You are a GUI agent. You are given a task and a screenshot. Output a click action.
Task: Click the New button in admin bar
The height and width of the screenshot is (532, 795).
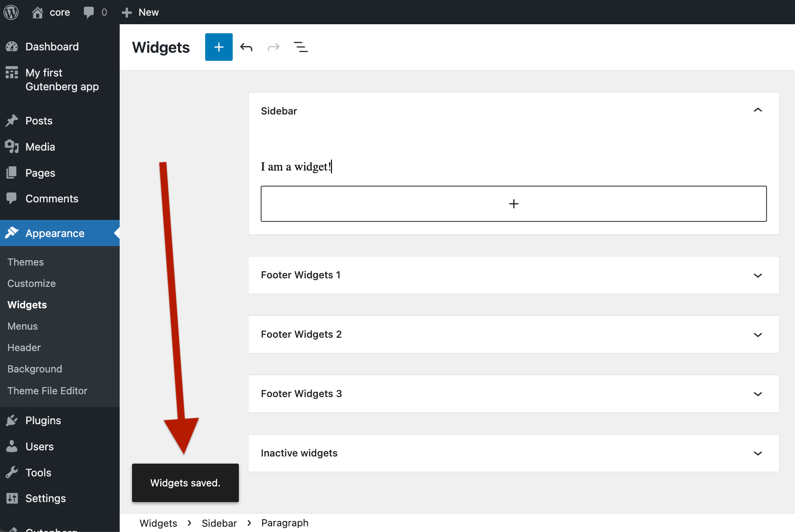[x=140, y=12]
